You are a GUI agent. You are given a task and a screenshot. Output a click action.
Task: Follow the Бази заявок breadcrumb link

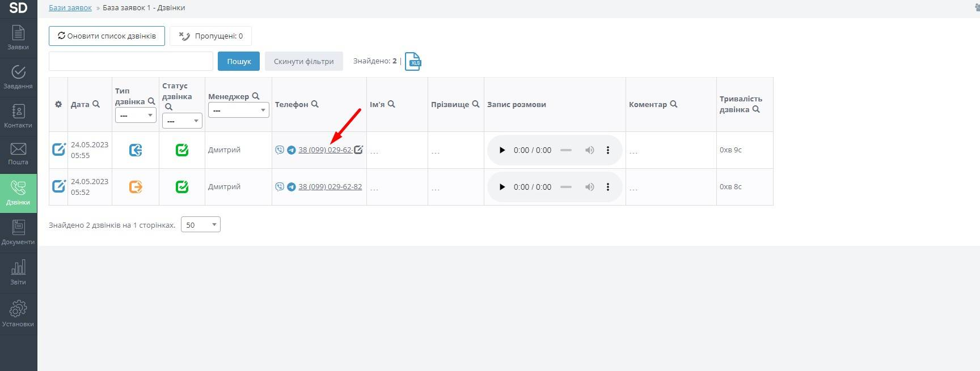tap(70, 8)
